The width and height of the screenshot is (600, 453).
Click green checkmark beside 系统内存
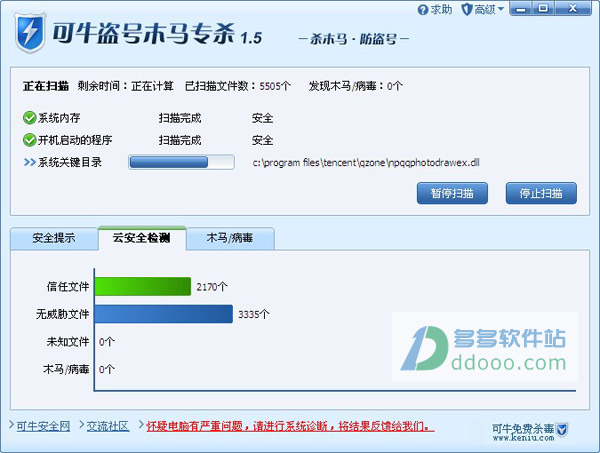coord(29,118)
